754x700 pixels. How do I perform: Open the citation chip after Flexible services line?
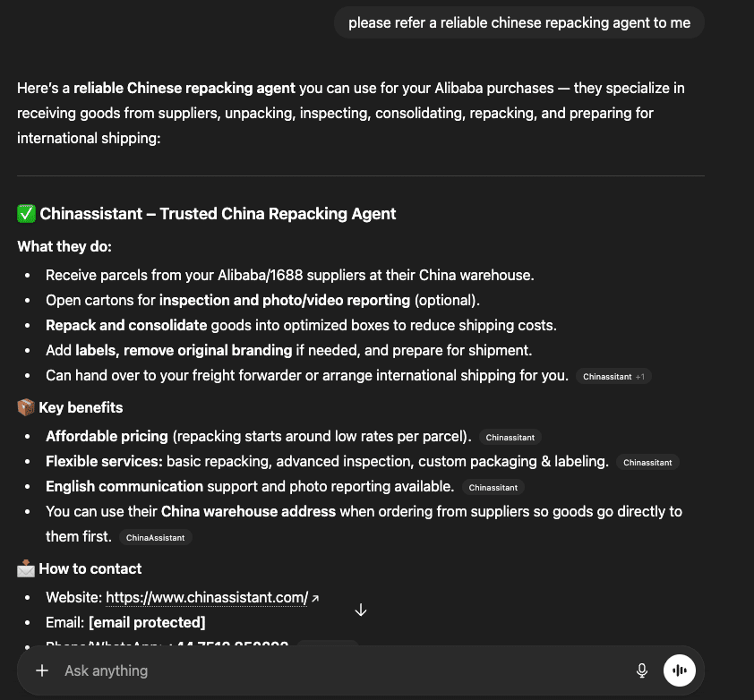click(x=647, y=463)
